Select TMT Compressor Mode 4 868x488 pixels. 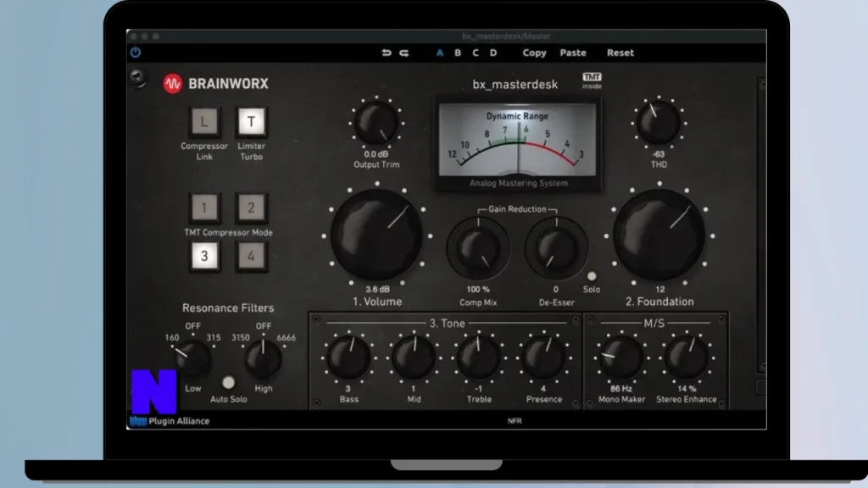(x=251, y=256)
